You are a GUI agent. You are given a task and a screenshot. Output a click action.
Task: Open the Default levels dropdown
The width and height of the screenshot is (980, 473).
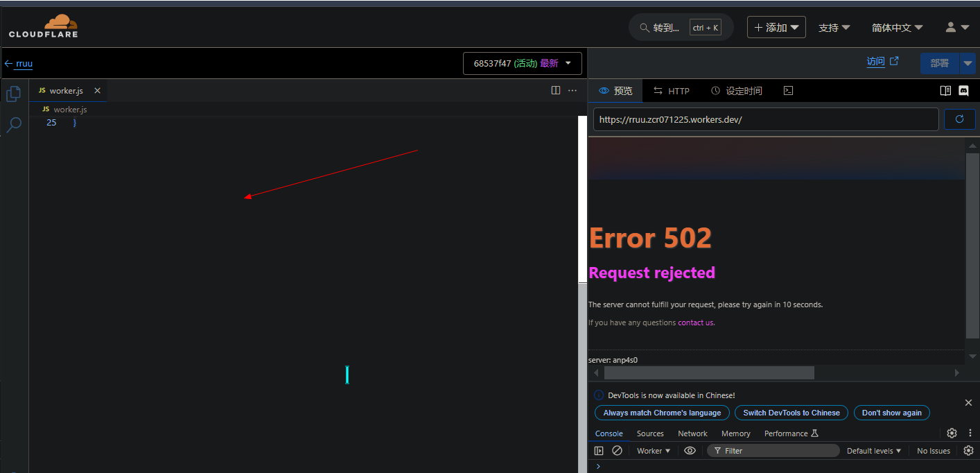coord(874,451)
